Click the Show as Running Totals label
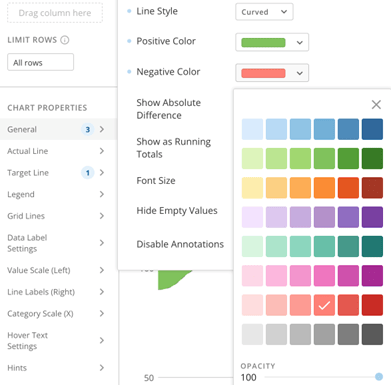Screen dimensions: 391x385 pos(174,148)
